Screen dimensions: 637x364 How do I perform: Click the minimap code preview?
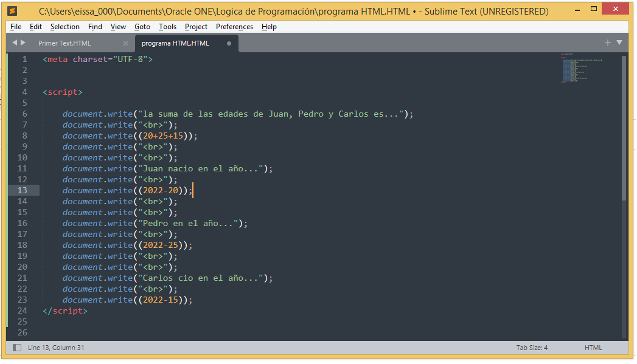[582, 68]
